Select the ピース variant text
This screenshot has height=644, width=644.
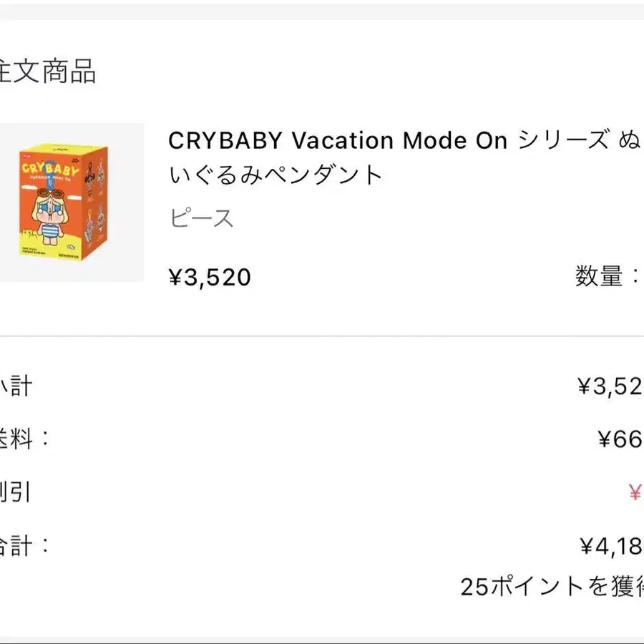coord(201,218)
